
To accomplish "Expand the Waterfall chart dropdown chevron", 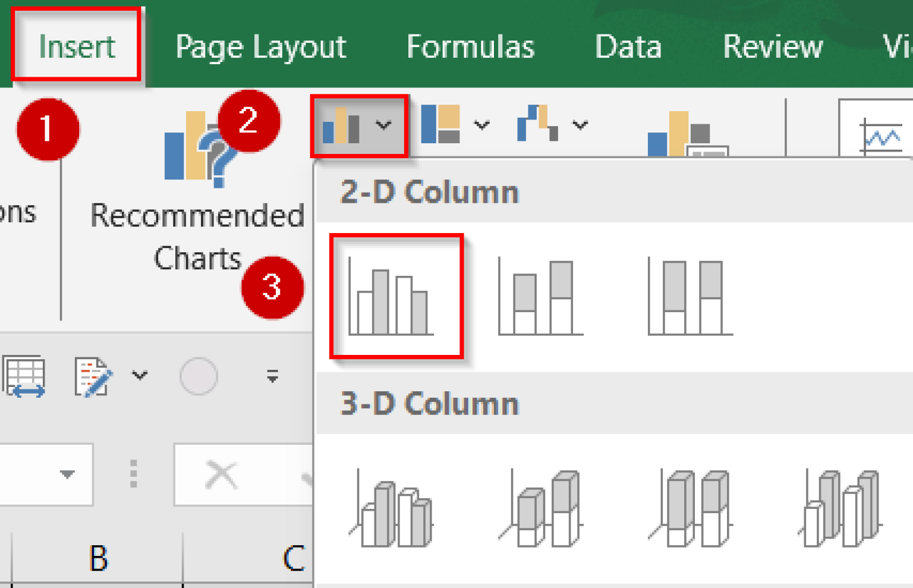I will (x=580, y=124).
